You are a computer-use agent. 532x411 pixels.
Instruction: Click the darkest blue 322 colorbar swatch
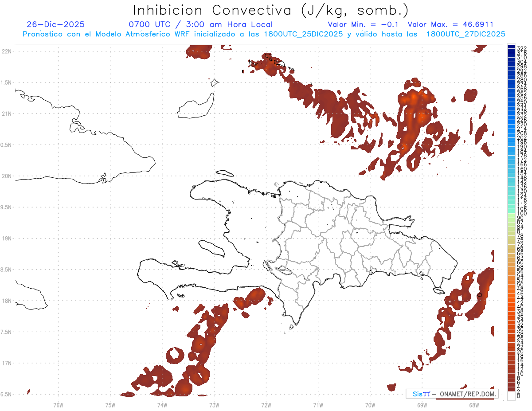pyautogui.click(x=511, y=47)
